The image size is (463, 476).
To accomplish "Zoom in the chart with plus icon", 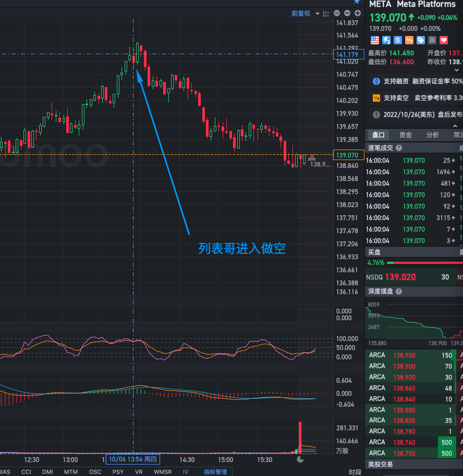I will tap(358, 13).
